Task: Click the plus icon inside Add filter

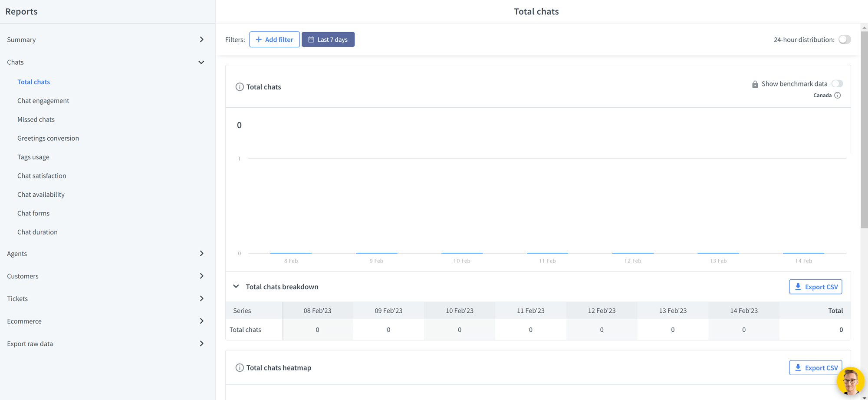Action: click(x=259, y=39)
